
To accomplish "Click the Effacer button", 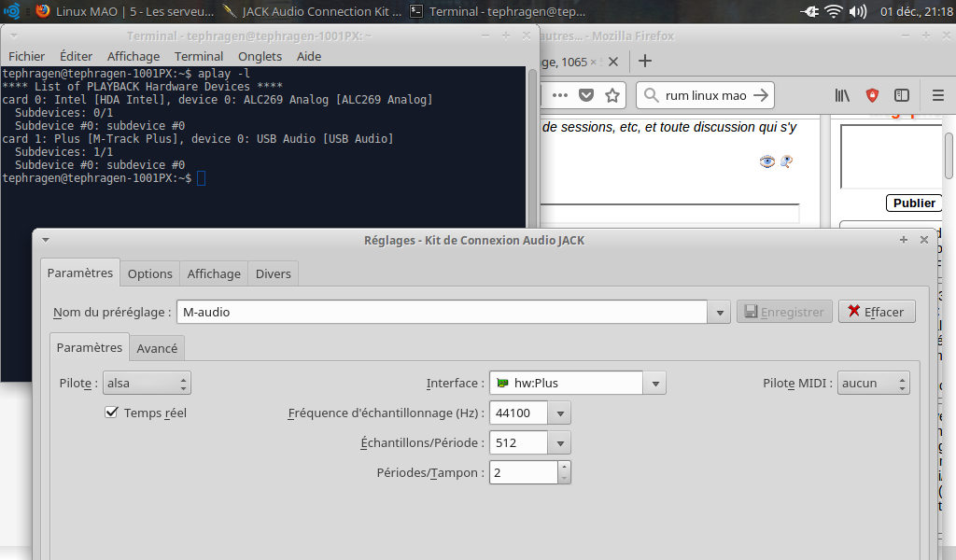I will click(x=876, y=312).
